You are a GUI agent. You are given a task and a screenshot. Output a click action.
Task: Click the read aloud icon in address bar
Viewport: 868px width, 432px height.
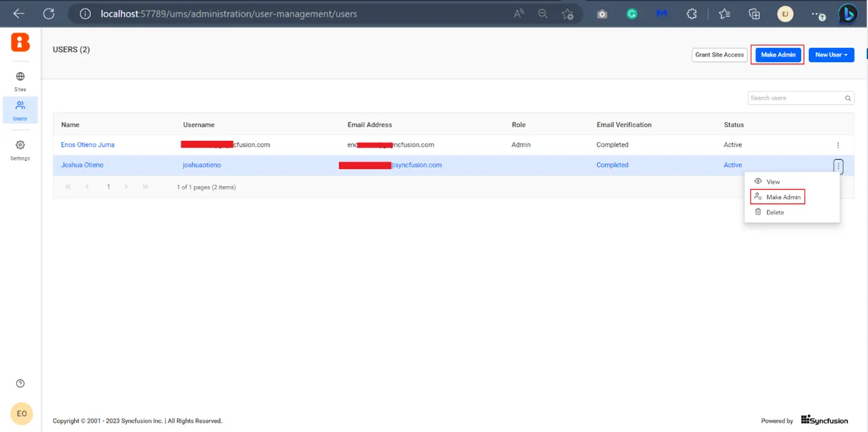519,13
